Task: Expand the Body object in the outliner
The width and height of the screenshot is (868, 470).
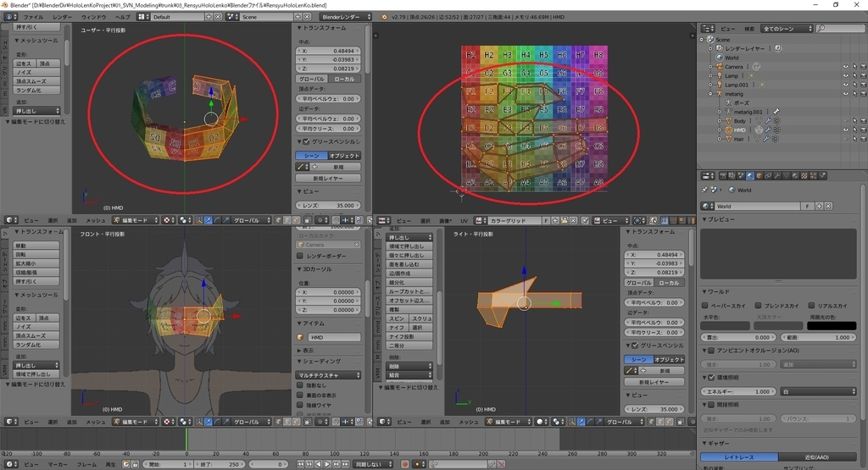Action: click(719, 120)
